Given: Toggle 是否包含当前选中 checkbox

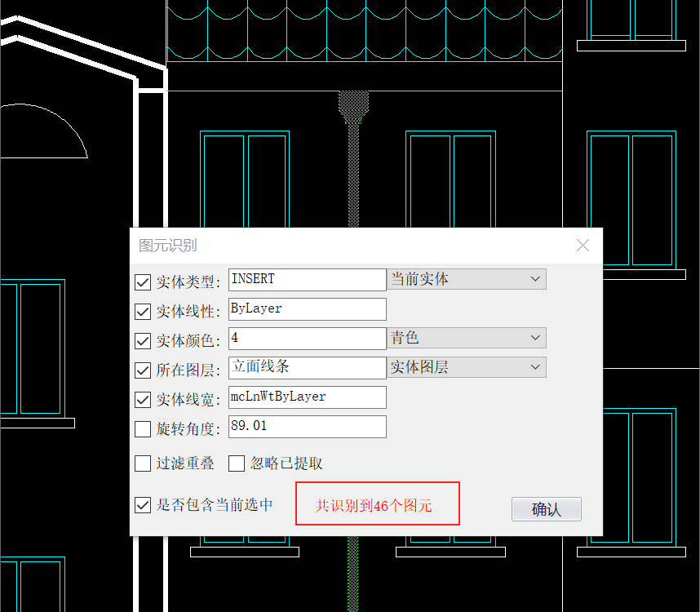Looking at the screenshot, I should [x=143, y=505].
